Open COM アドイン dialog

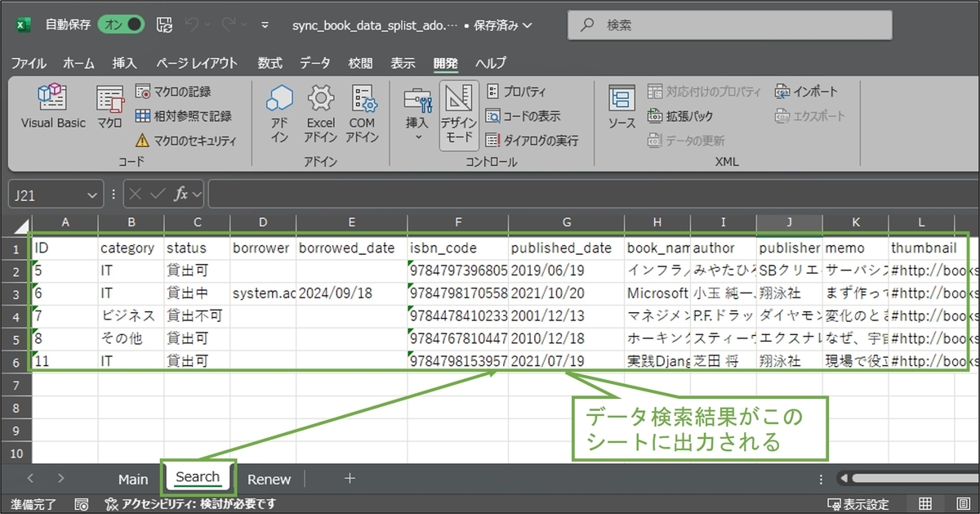[362, 114]
